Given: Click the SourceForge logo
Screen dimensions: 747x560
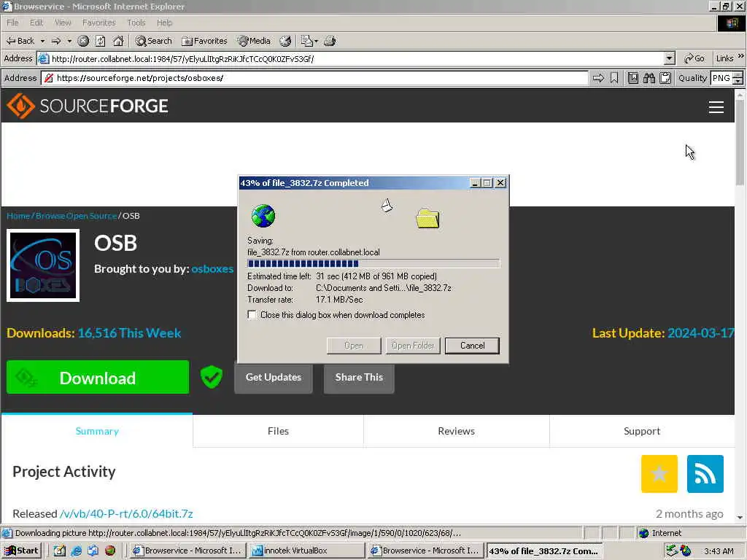Looking at the screenshot, I should coord(88,106).
